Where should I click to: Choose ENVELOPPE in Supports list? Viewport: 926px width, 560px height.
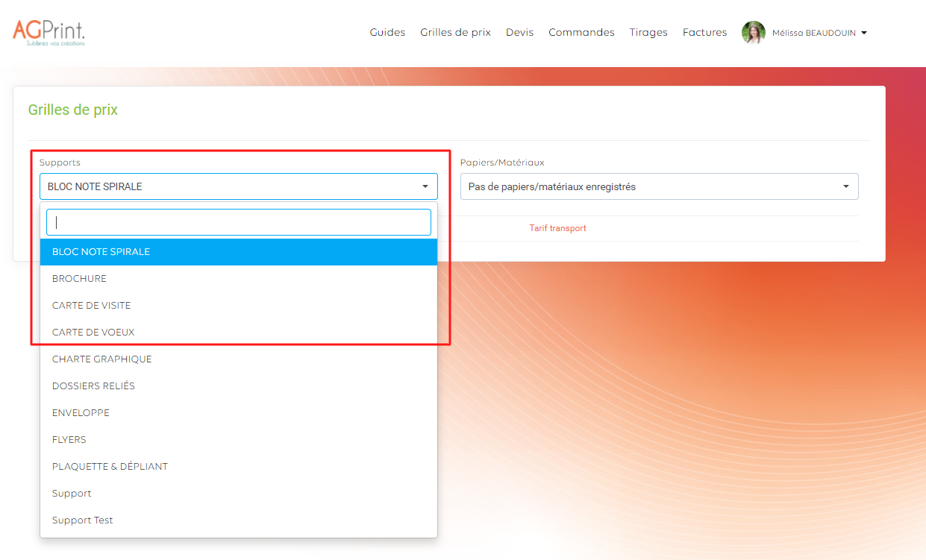tap(81, 413)
